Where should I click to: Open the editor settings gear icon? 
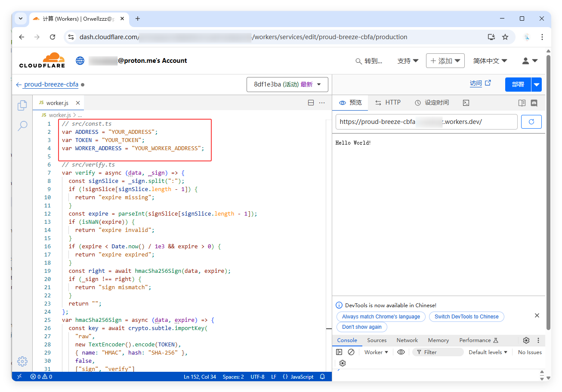[22, 361]
